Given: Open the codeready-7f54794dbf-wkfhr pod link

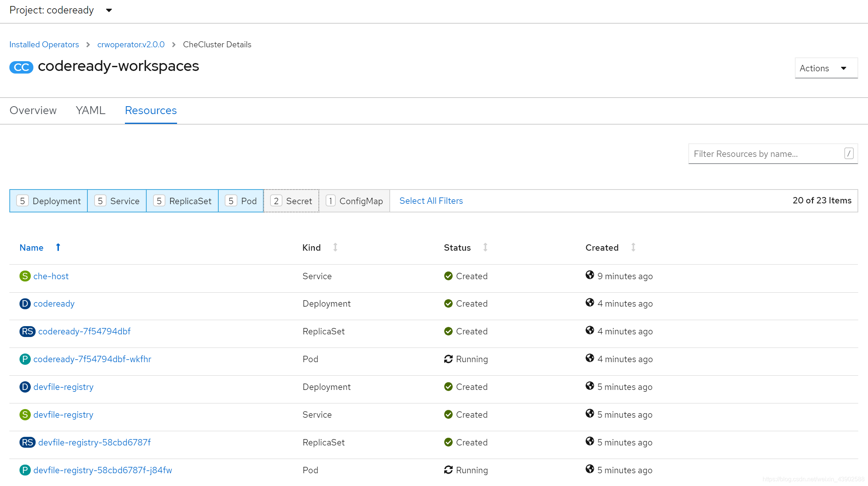Looking at the screenshot, I should (92, 359).
